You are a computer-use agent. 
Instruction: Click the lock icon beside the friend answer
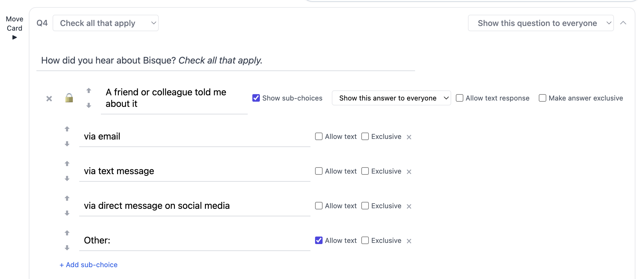click(x=69, y=98)
